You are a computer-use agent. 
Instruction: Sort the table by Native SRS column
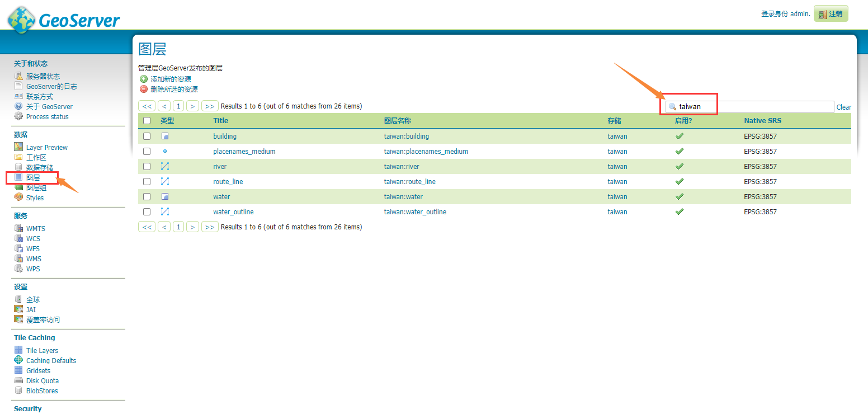[763, 120]
